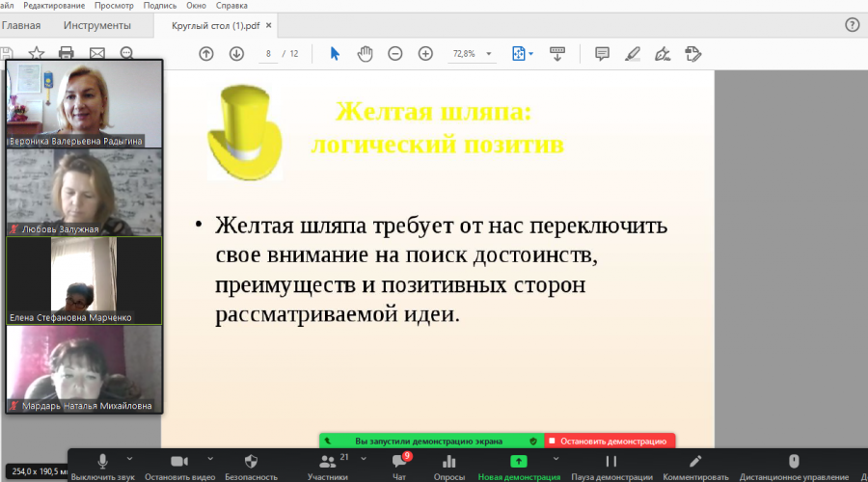Expand the audio options arrow beside microphone

pyautogui.click(x=129, y=459)
